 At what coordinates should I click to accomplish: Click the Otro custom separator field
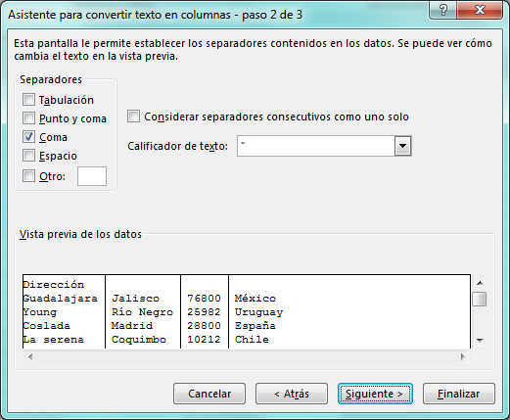tap(92, 176)
